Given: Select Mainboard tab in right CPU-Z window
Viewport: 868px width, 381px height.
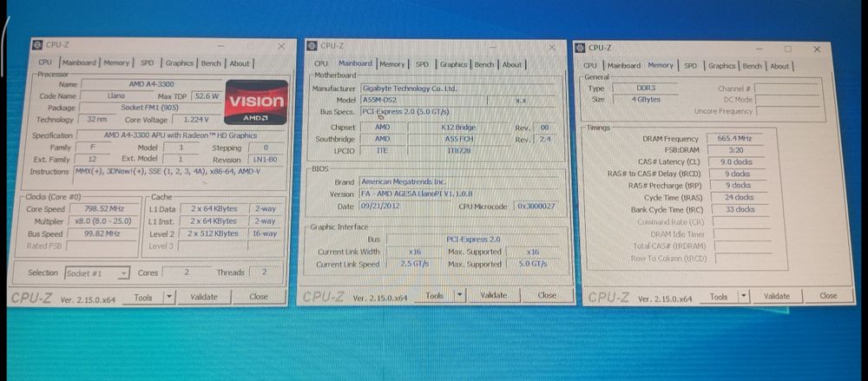Looking at the screenshot, I should [x=623, y=65].
